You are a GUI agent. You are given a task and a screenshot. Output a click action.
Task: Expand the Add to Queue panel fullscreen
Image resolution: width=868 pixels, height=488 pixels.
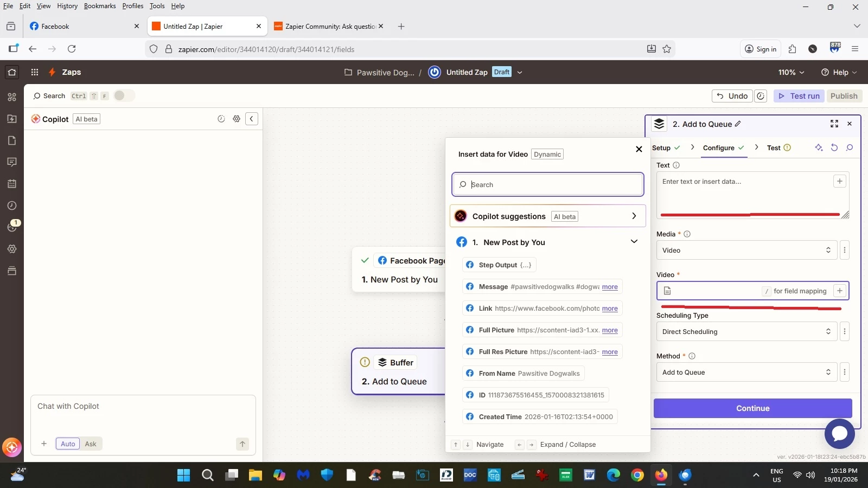[x=834, y=124]
